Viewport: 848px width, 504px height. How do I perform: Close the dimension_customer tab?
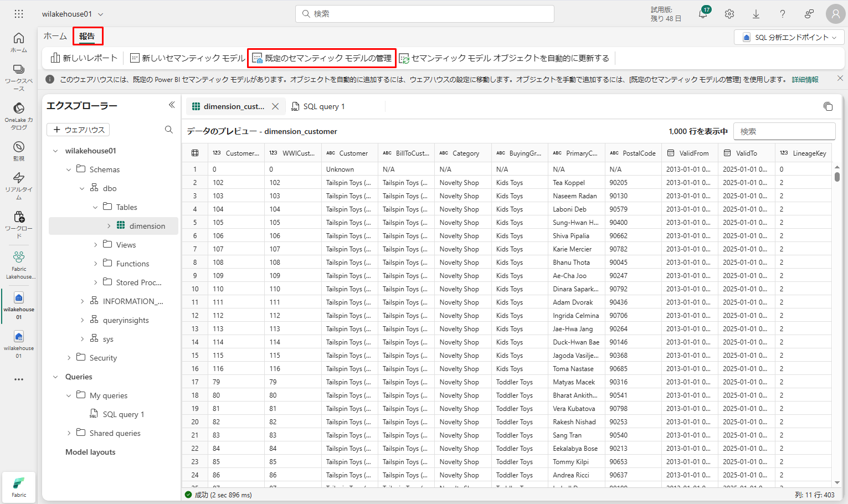275,106
